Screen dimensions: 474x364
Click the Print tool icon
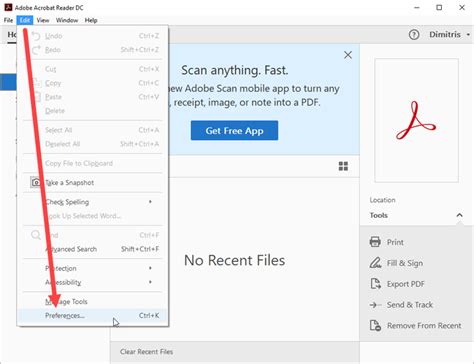pos(375,242)
